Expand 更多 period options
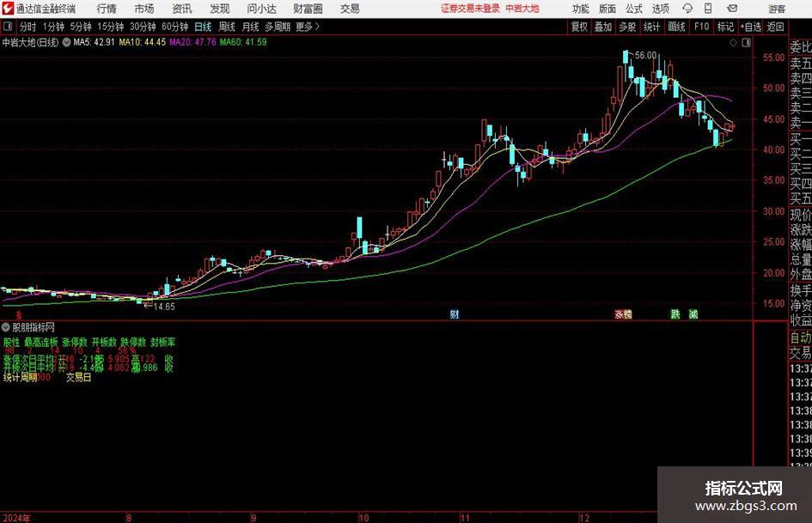The height and width of the screenshot is (523, 812). point(308,27)
